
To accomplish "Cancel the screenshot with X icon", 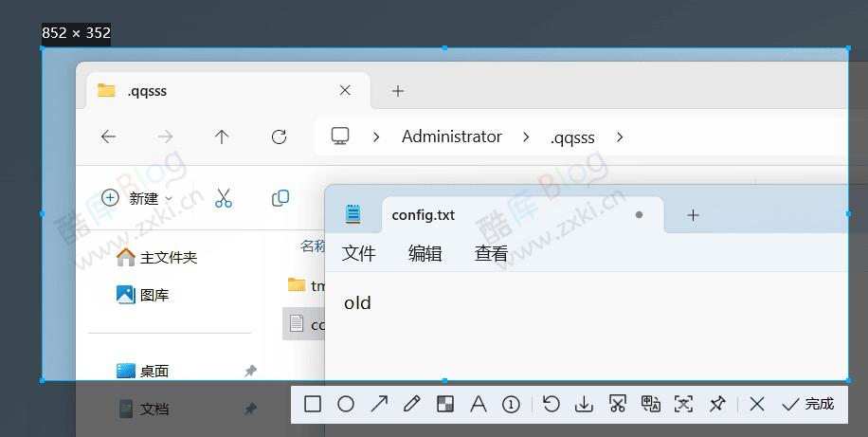I will (x=757, y=405).
